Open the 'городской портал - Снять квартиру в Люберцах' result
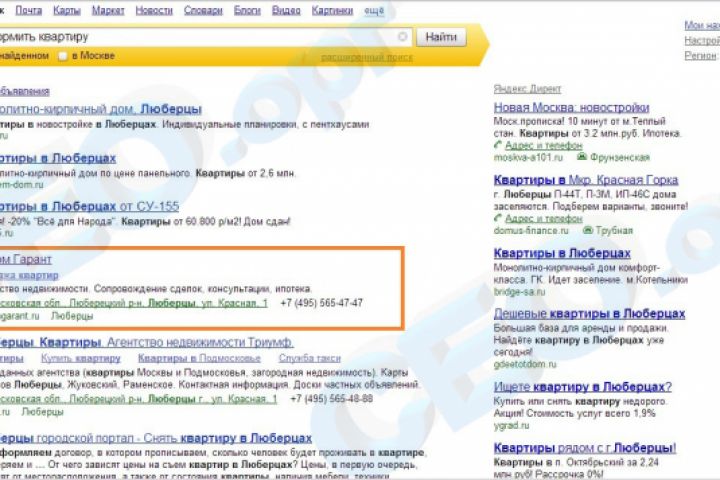 (156, 438)
